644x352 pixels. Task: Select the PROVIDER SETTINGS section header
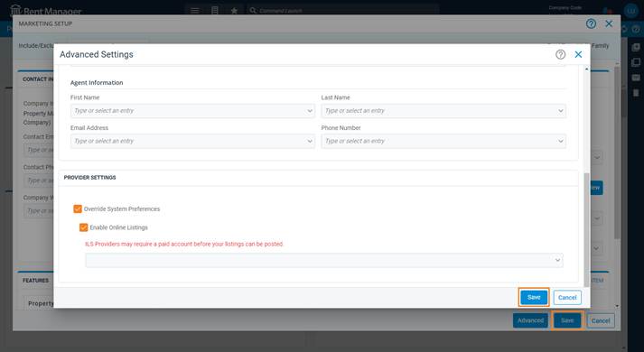click(x=89, y=177)
